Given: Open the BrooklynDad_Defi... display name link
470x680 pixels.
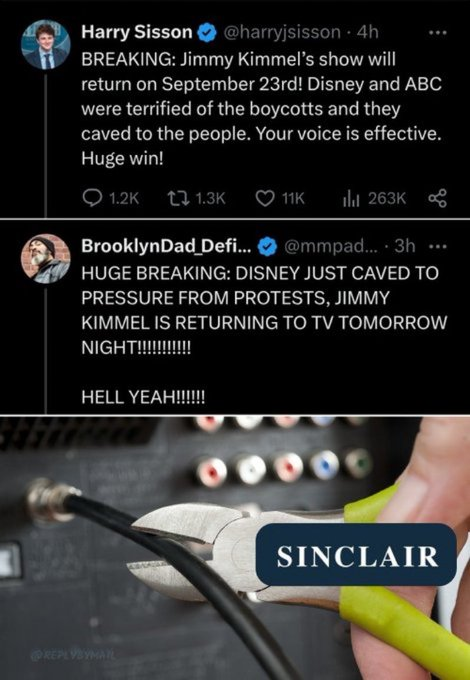Looking at the screenshot, I should [166, 246].
